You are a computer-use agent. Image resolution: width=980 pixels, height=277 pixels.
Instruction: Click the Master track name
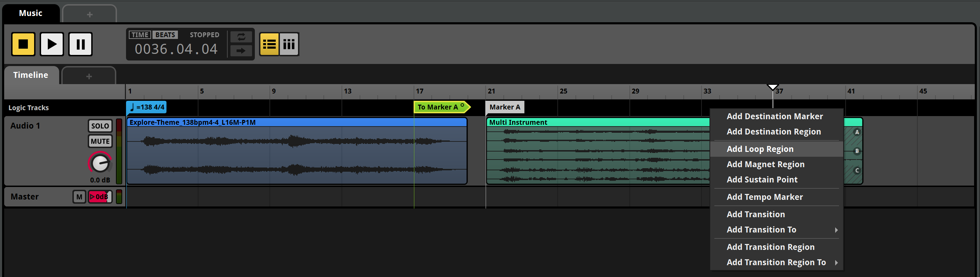tap(25, 197)
